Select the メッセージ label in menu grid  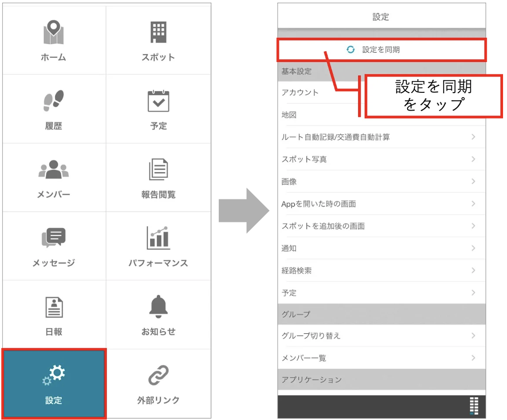click(x=54, y=263)
